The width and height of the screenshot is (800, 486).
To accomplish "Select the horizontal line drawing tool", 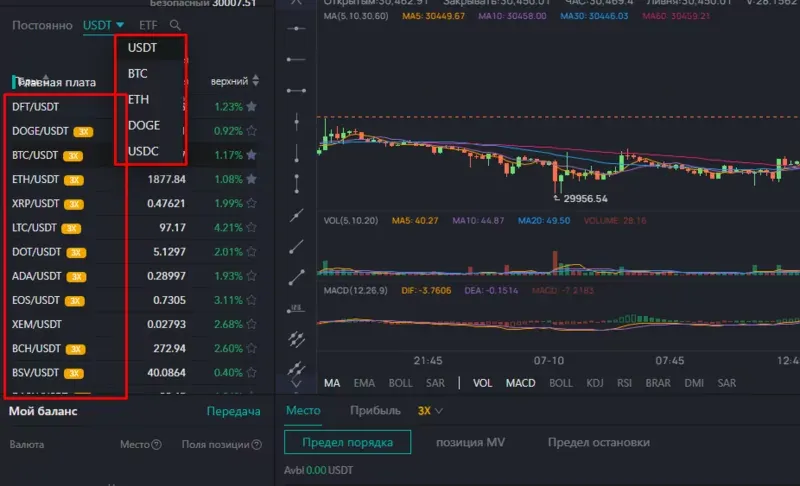I will pos(296,29).
